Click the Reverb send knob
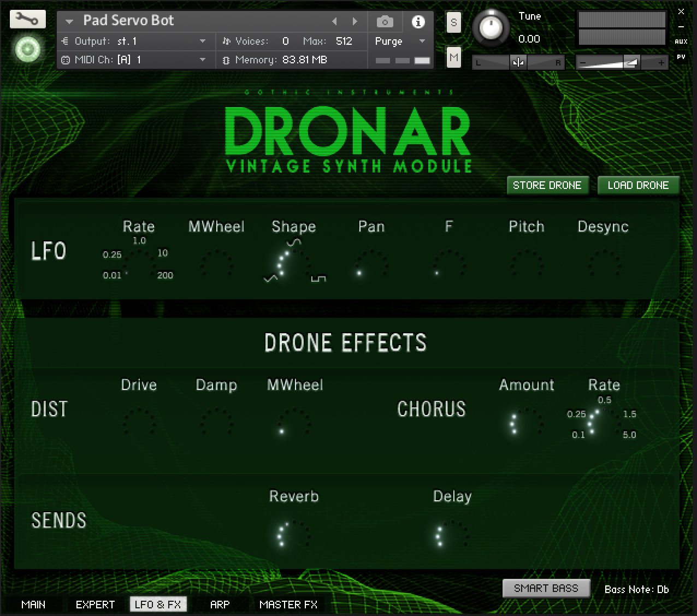Screen dimensions: 697x616 [x=293, y=534]
